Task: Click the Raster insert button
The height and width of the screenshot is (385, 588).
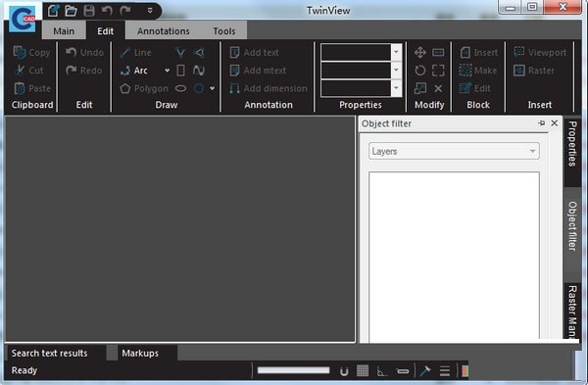Action: pyautogui.click(x=534, y=71)
